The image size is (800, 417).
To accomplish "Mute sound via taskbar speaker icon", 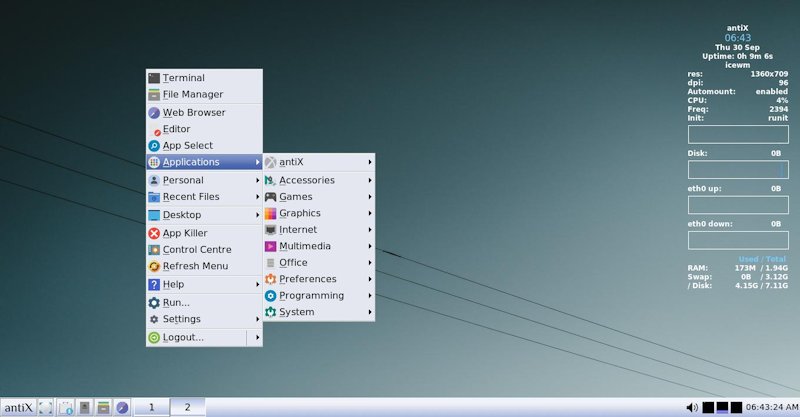I will [692, 407].
